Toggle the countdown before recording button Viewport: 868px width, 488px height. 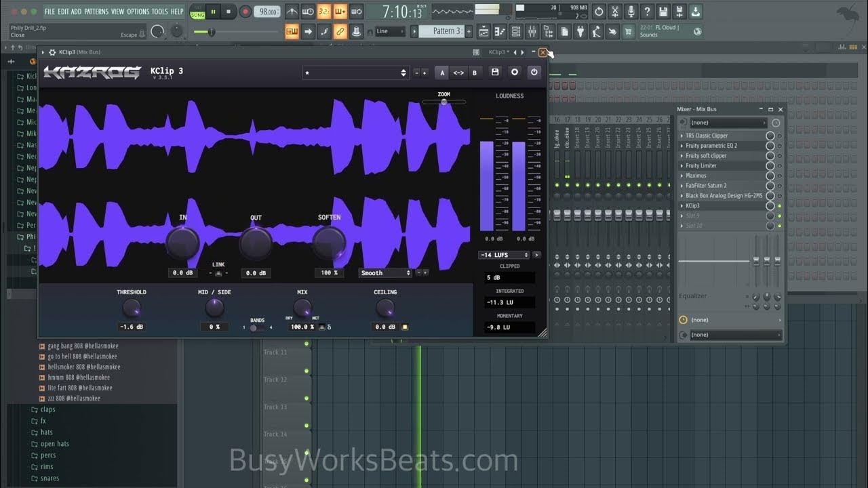(324, 12)
